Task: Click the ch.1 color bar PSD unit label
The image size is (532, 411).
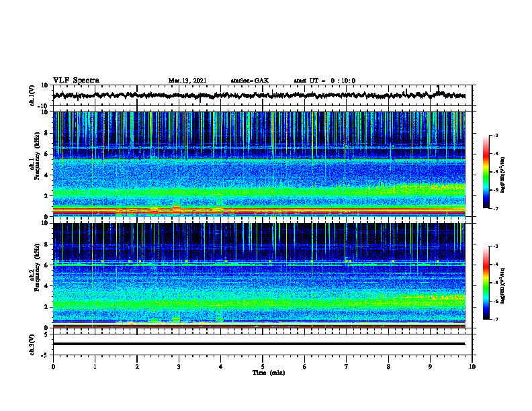Action: [503, 175]
